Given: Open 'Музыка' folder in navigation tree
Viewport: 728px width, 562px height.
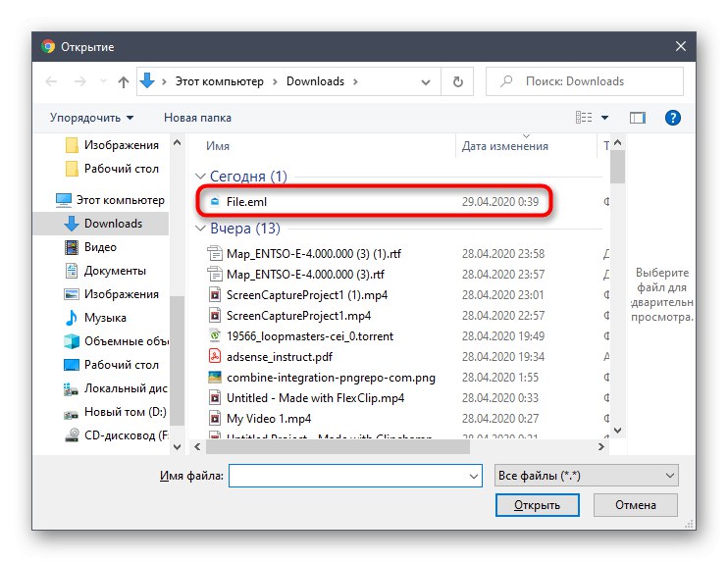Looking at the screenshot, I should (95, 318).
